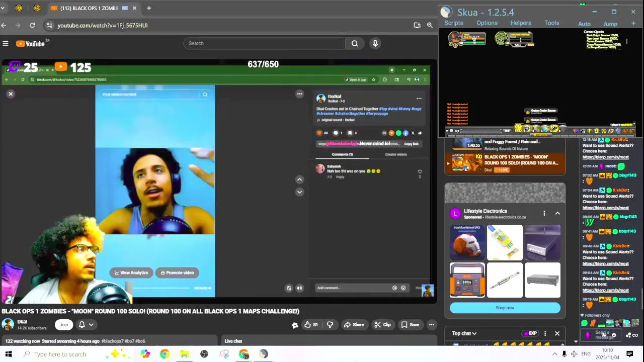Go to the YouTube home logo
This screenshot has width=644, height=362.
(x=31, y=44)
